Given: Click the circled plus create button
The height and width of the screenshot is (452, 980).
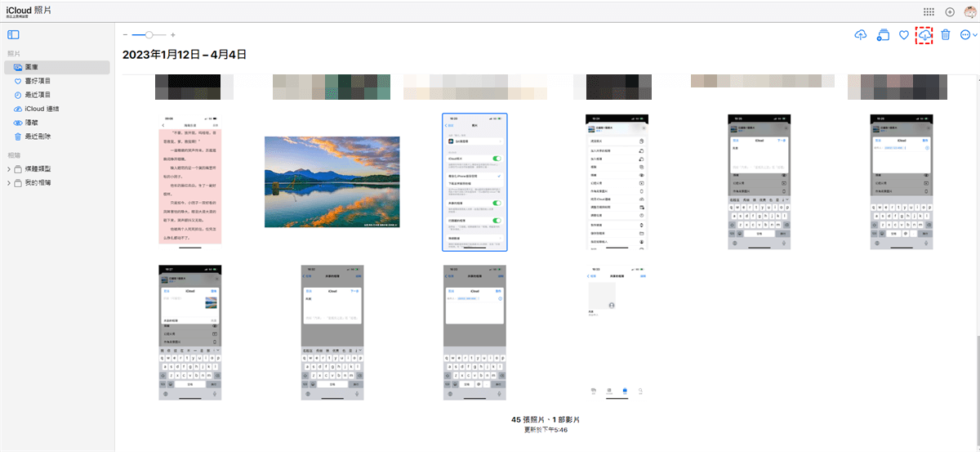Looking at the screenshot, I should pyautogui.click(x=950, y=11).
